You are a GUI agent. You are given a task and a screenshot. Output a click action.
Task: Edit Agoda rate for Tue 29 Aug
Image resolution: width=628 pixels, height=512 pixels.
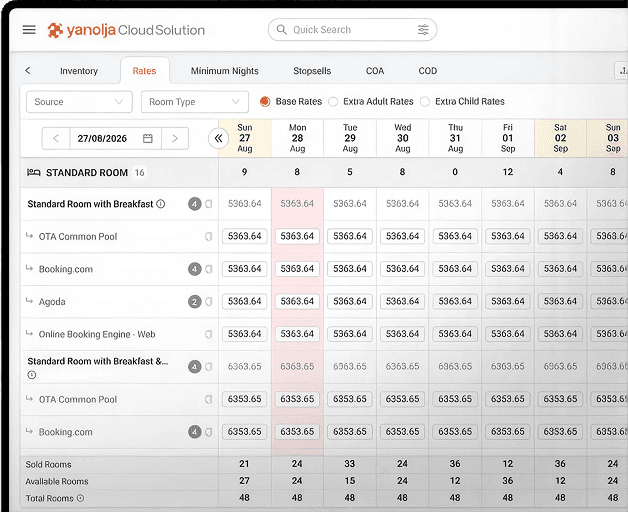tap(350, 301)
